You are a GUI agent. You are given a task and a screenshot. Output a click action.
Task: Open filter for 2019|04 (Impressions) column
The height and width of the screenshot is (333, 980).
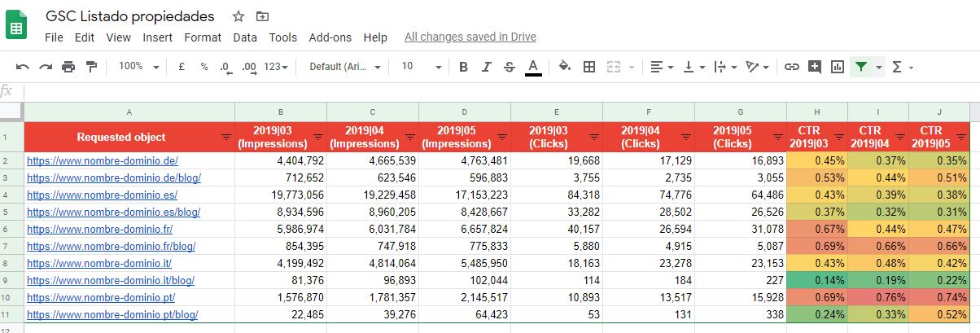pos(409,138)
